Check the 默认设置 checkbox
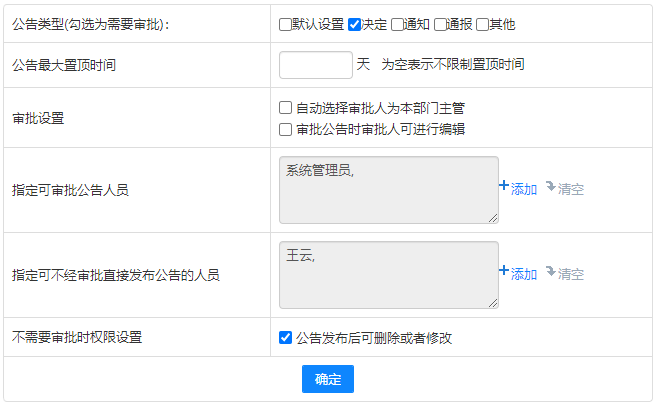The width and height of the screenshot is (662, 407). [x=285, y=24]
